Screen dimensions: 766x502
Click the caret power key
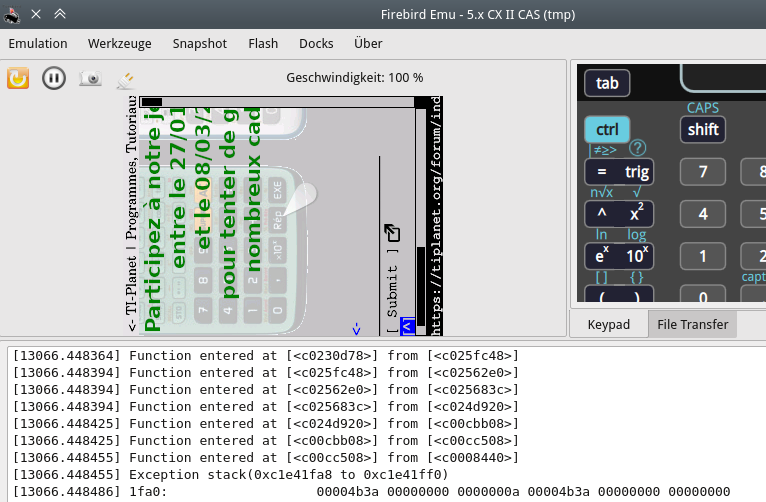pos(601,214)
